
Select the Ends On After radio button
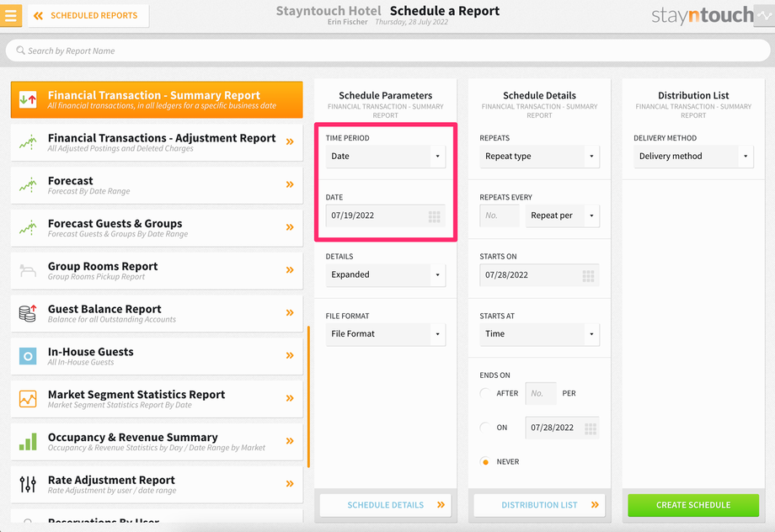485,393
